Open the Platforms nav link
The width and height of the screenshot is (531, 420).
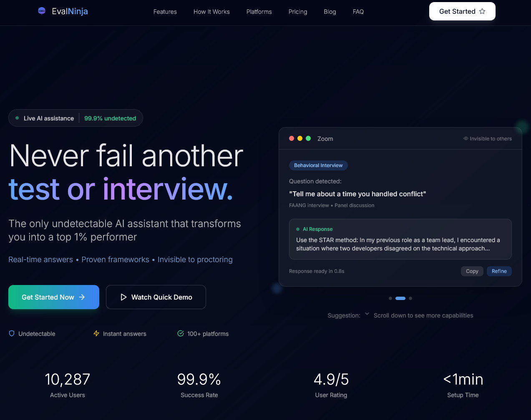point(259,12)
